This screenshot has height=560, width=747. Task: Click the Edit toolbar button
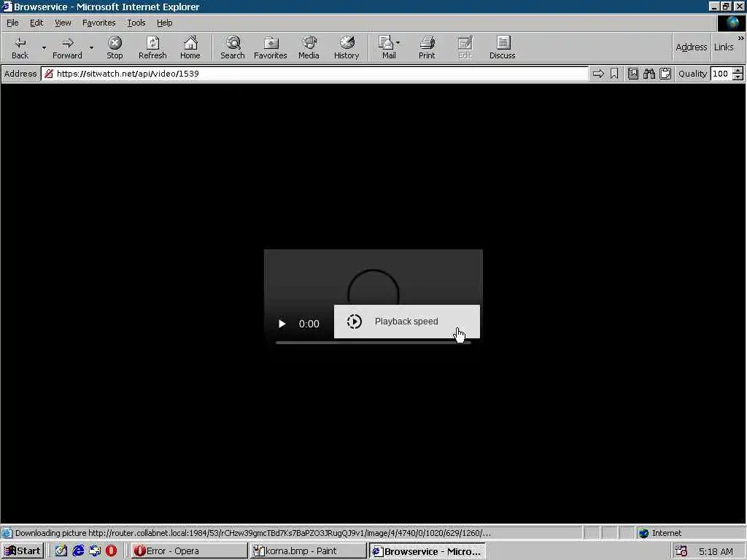465,47
